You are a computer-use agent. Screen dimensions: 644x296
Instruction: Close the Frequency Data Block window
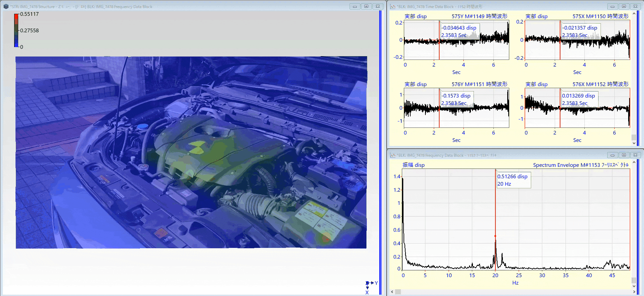click(635, 155)
